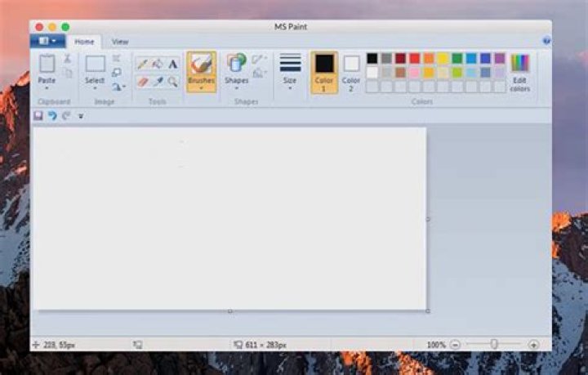Click the canvas bottom-right corner resize handle

point(428,311)
